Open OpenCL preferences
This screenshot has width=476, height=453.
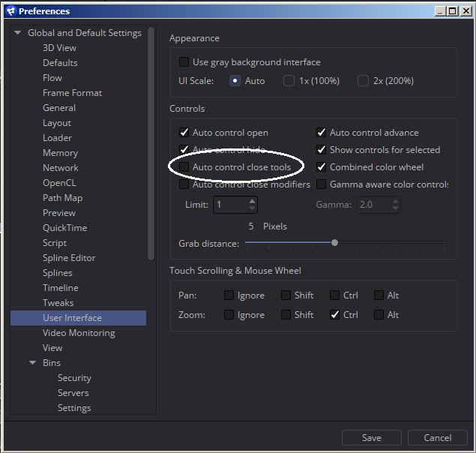[x=59, y=182]
